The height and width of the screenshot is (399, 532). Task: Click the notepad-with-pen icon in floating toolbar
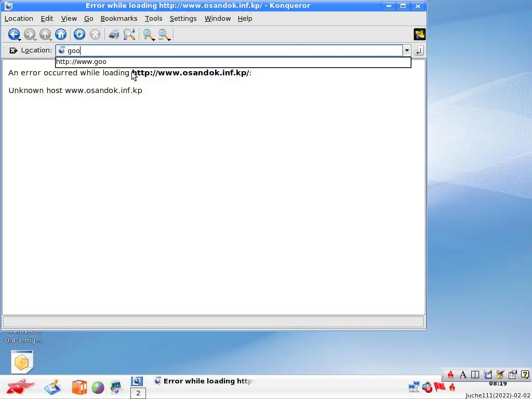point(487,375)
